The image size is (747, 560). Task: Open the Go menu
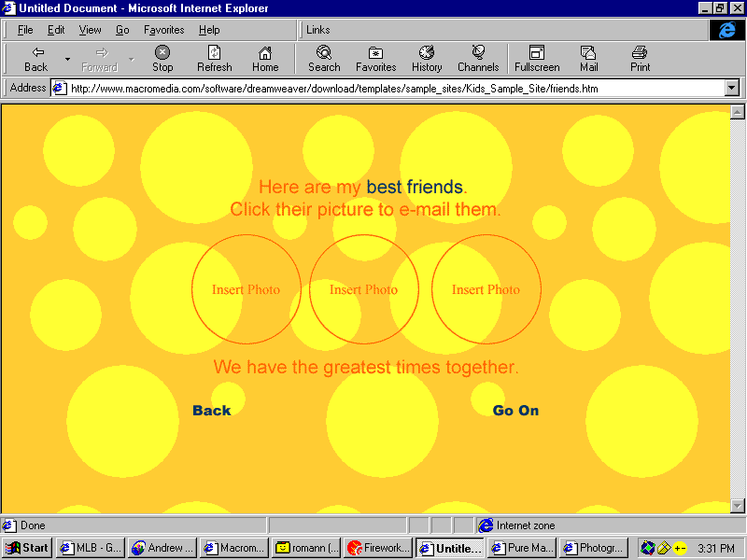click(x=122, y=30)
